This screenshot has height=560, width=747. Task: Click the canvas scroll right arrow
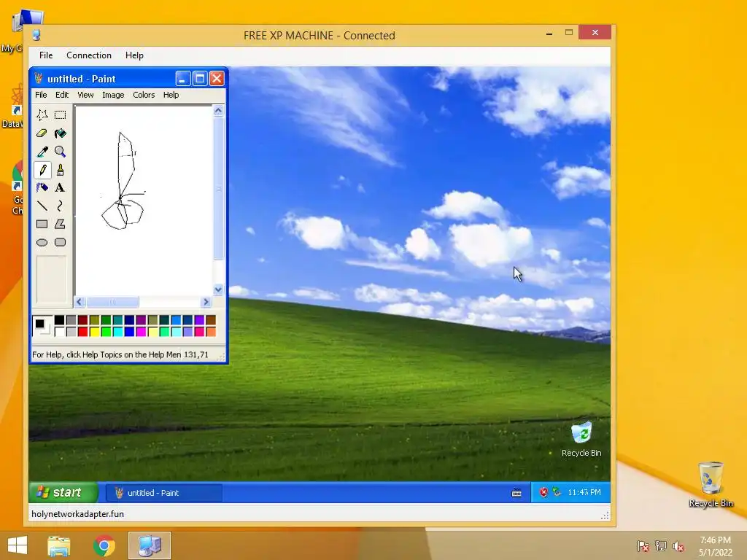tap(206, 302)
